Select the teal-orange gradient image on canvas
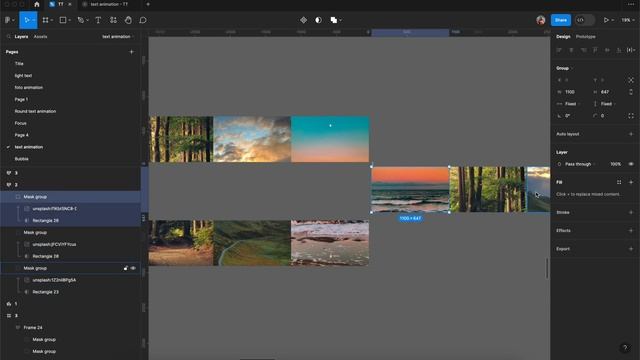The image size is (640, 360). (330, 139)
